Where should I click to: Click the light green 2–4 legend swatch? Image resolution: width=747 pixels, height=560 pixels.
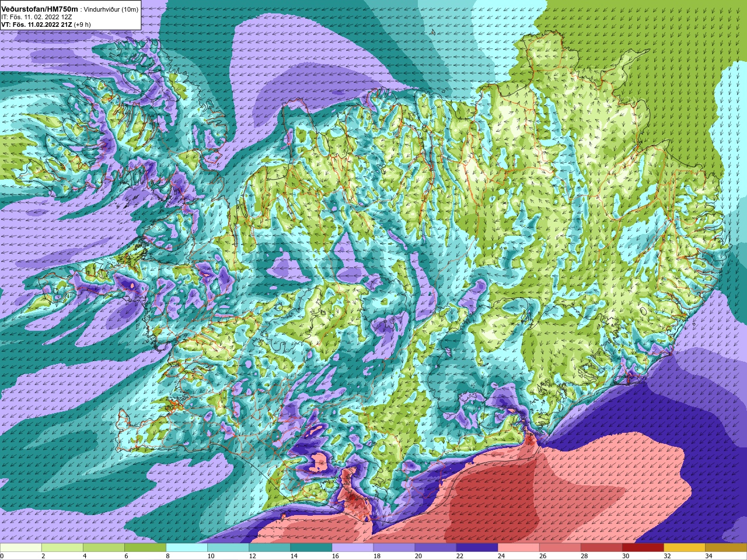pyautogui.click(x=62, y=548)
